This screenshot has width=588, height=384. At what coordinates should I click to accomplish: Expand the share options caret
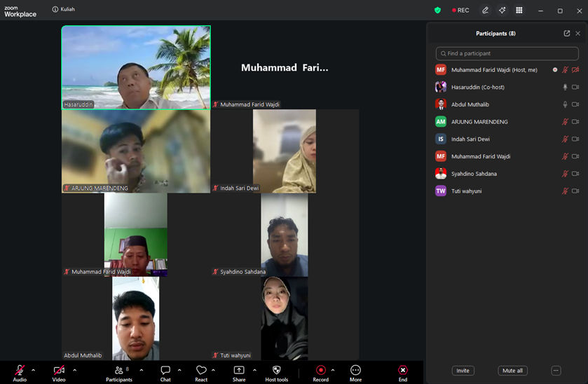point(254,370)
